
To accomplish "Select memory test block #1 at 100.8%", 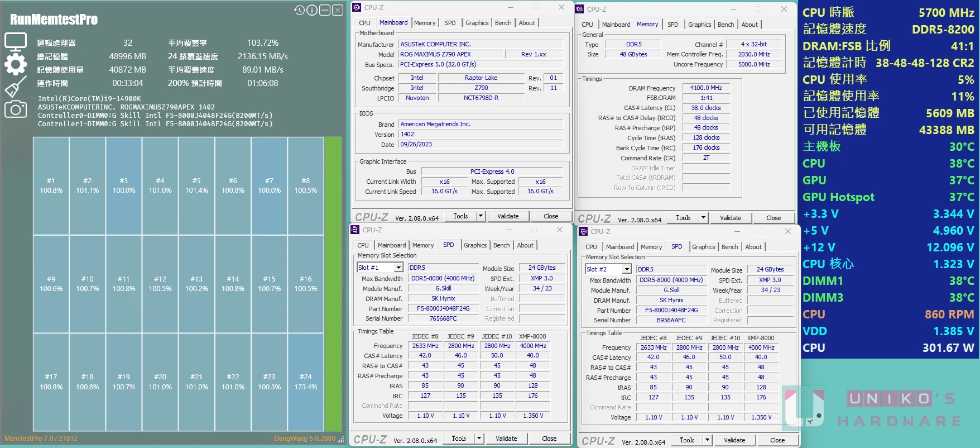I will (x=51, y=185).
